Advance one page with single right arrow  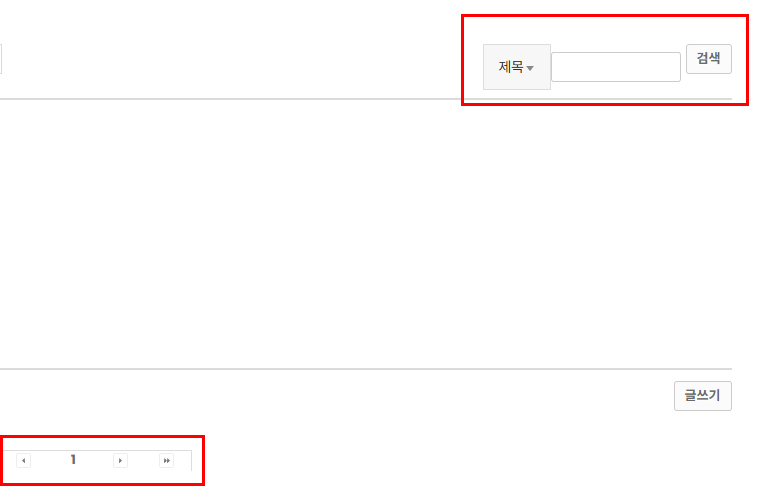coord(120,461)
